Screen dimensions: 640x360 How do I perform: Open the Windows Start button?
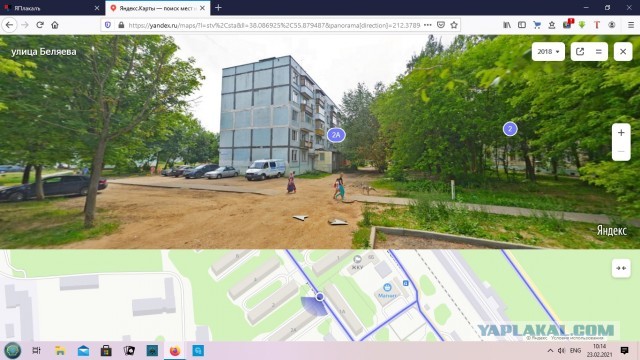(13, 351)
